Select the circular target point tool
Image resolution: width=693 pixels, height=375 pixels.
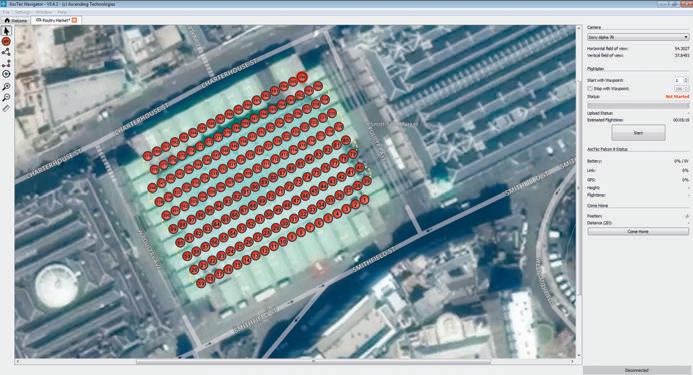[6, 74]
